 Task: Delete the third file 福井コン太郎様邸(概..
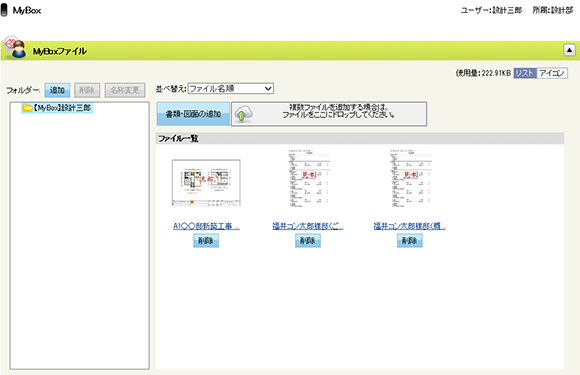tap(409, 241)
